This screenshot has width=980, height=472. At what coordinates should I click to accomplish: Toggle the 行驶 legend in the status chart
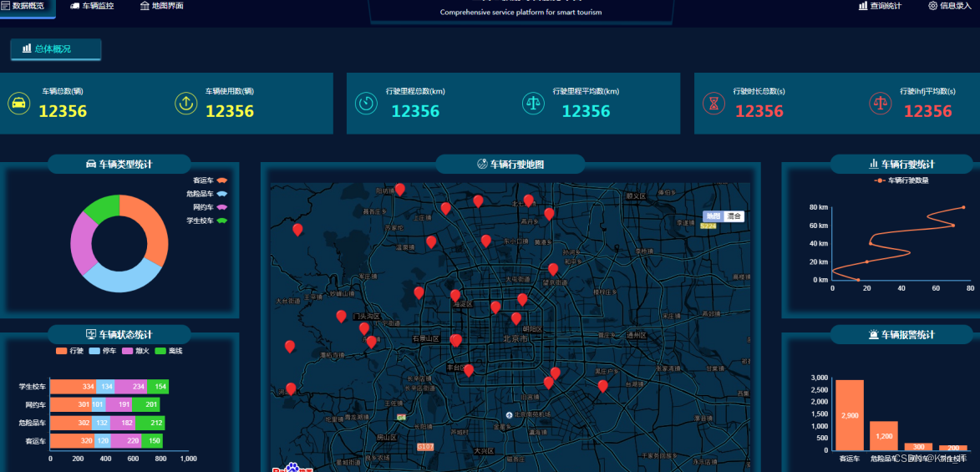click(x=69, y=351)
